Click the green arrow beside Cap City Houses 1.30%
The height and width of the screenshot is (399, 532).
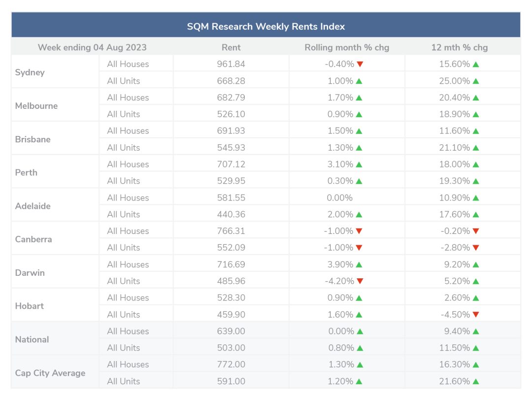(360, 365)
